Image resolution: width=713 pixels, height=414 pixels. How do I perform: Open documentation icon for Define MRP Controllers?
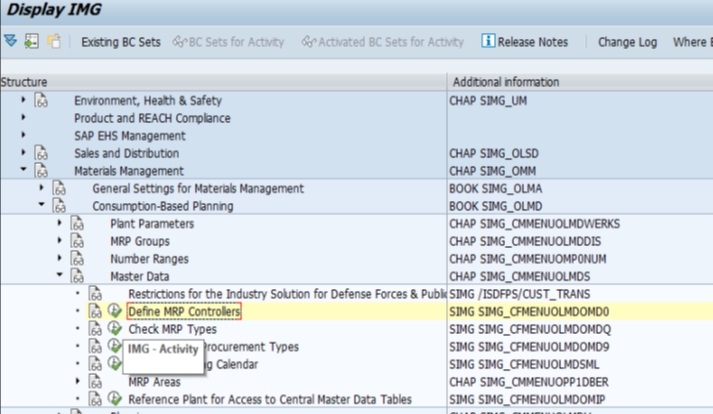point(95,311)
